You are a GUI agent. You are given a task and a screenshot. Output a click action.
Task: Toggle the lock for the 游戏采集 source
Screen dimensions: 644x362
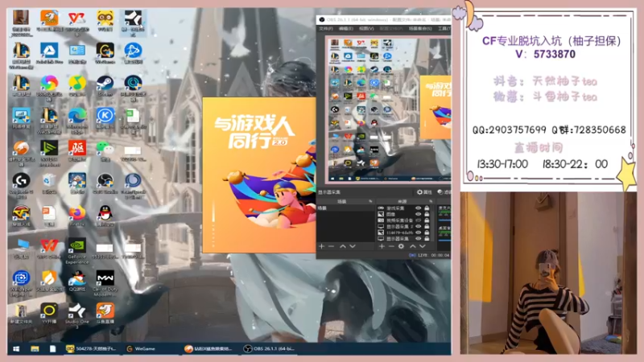427,208
